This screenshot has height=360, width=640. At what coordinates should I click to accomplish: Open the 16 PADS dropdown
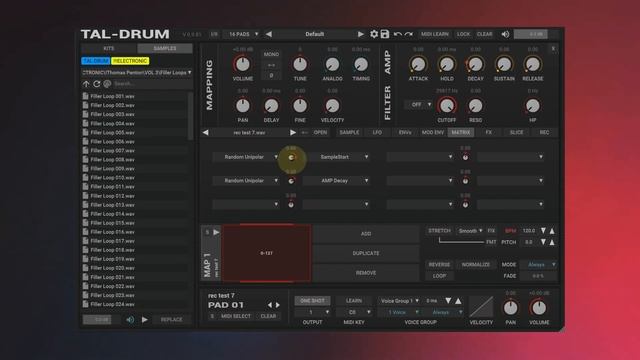pos(243,34)
